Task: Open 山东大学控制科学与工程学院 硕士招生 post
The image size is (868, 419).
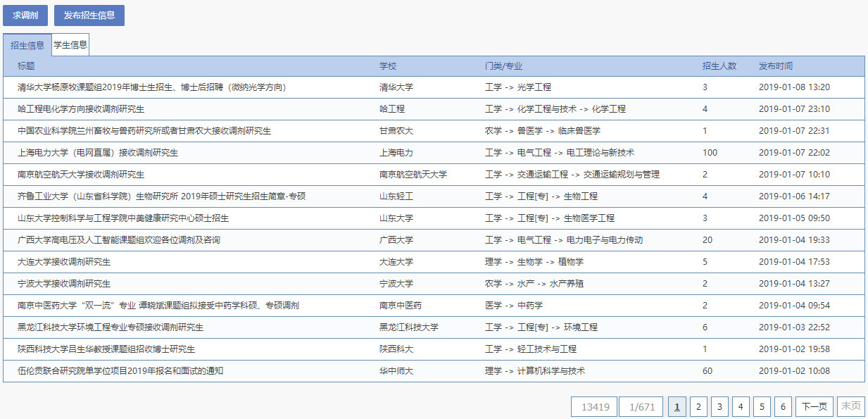Action: [123, 218]
